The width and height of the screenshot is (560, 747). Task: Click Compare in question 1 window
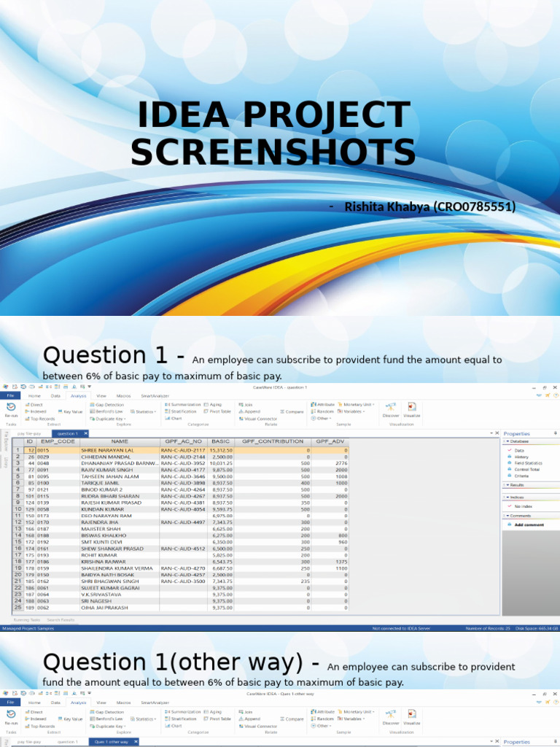[x=292, y=411]
